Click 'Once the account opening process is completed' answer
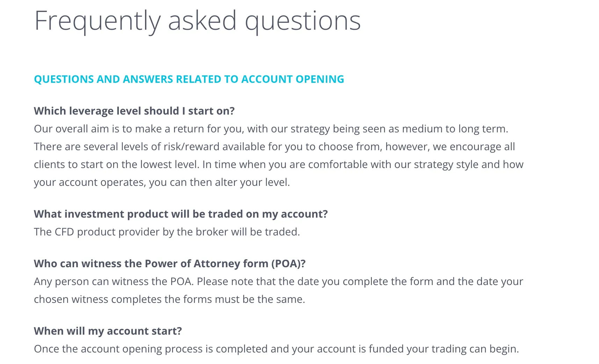Image resolution: width=599 pixels, height=364 pixels. 276,349
